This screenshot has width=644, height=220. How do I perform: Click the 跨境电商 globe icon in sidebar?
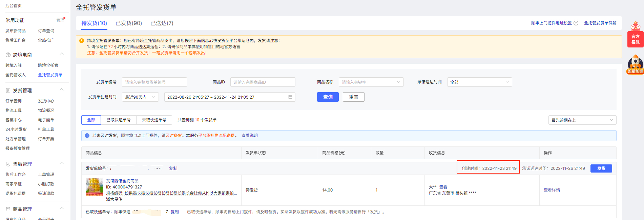click(8, 55)
